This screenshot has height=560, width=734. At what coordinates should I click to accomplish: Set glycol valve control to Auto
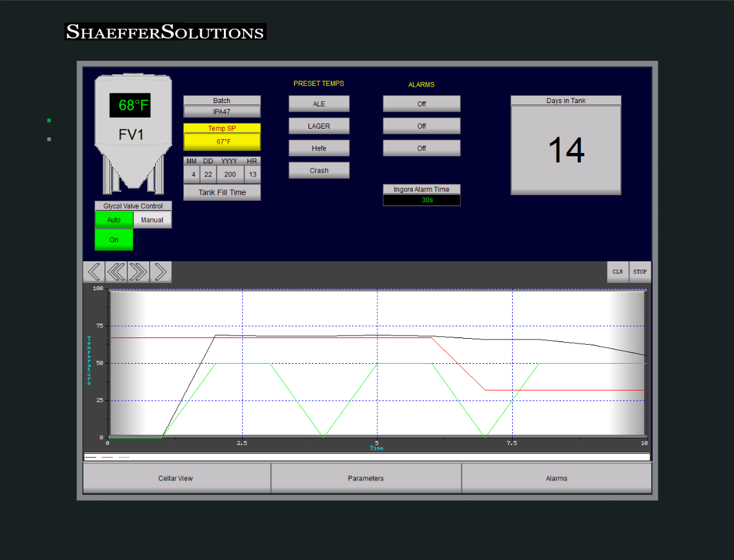coord(114,219)
